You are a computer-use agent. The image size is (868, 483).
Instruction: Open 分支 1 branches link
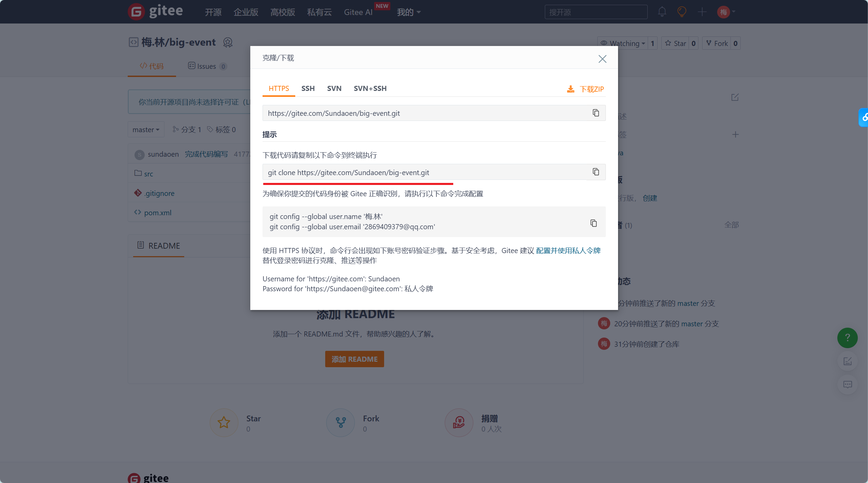(187, 129)
